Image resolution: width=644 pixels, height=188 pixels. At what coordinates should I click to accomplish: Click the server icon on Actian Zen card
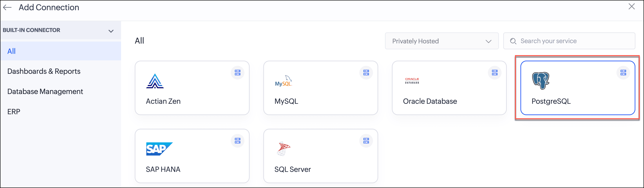[238, 73]
